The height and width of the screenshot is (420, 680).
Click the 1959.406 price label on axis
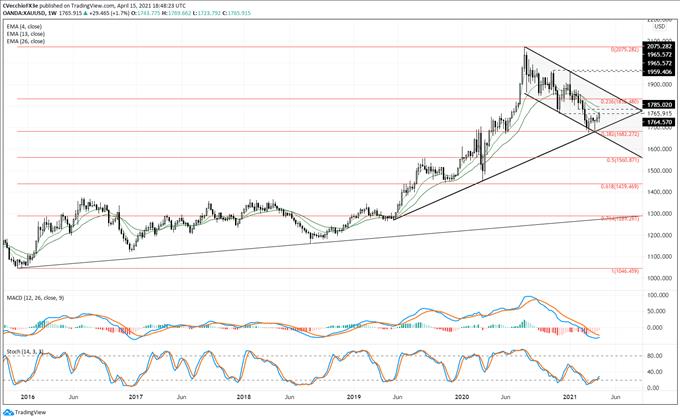657,72
